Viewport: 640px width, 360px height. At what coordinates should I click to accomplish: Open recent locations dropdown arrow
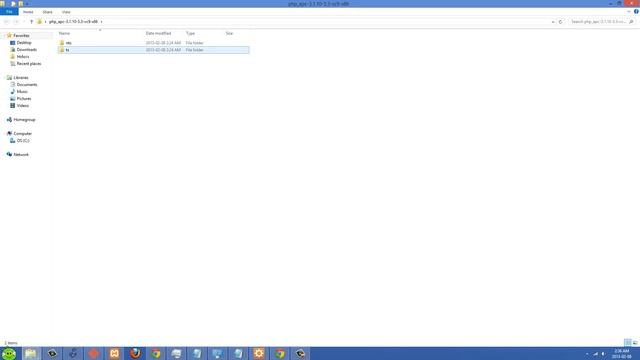tap(24, 22)
